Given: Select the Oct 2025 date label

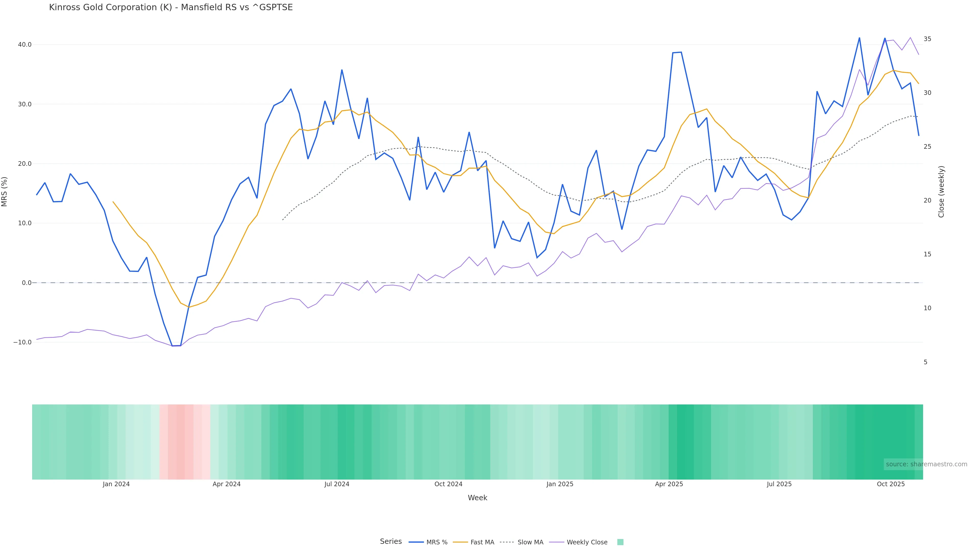Looking at the screenshot, I should (891, 484).
